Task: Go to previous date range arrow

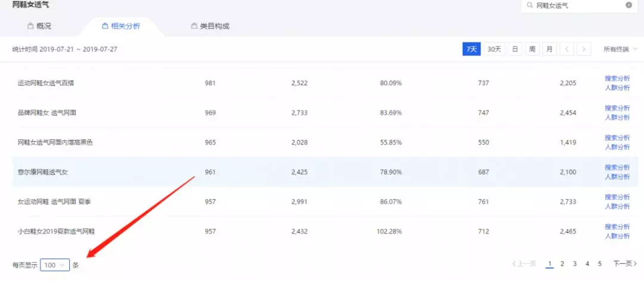Action: [568, 49]
